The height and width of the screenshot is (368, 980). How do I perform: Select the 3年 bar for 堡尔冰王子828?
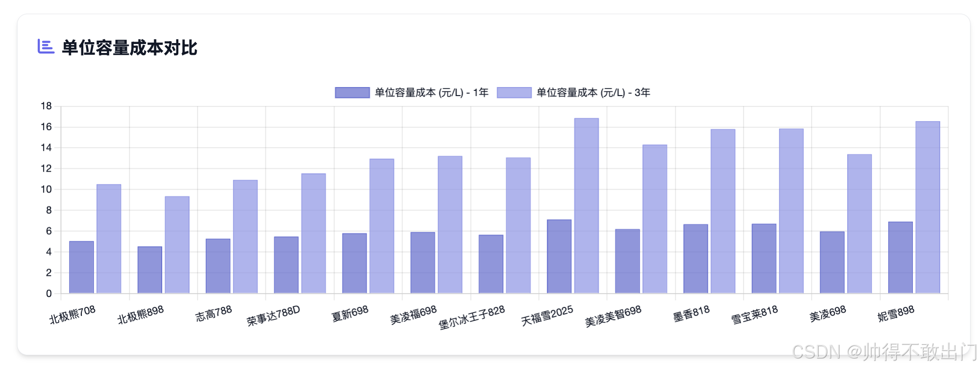coord(518,226)
